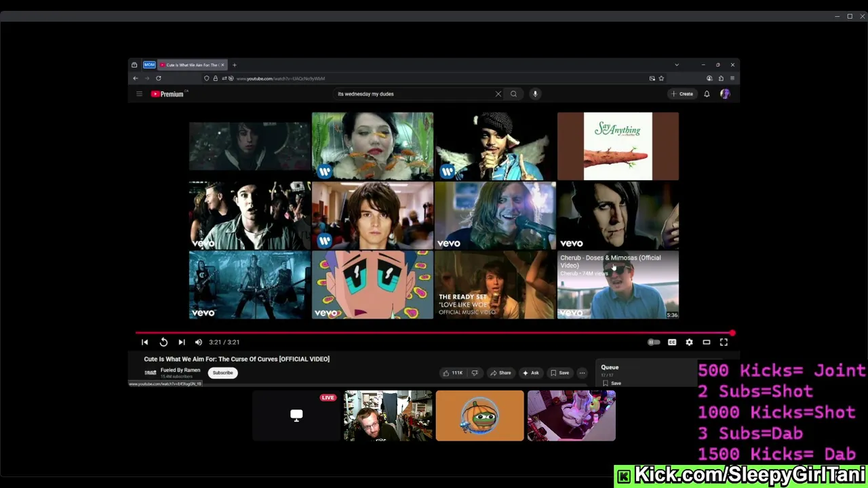Go forward in the browser
This screenshot has height=488, width=868.
pyautogui.click(x=146, y=79)
